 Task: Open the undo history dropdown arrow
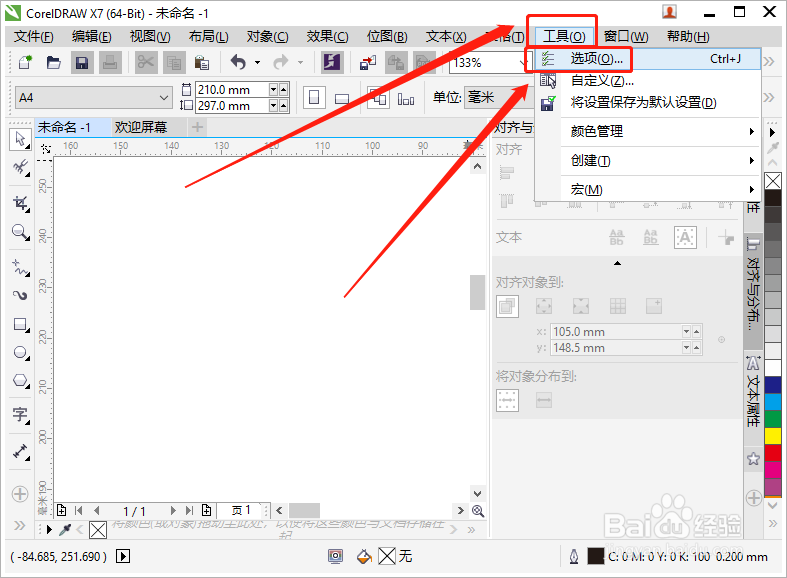(257, 62)
